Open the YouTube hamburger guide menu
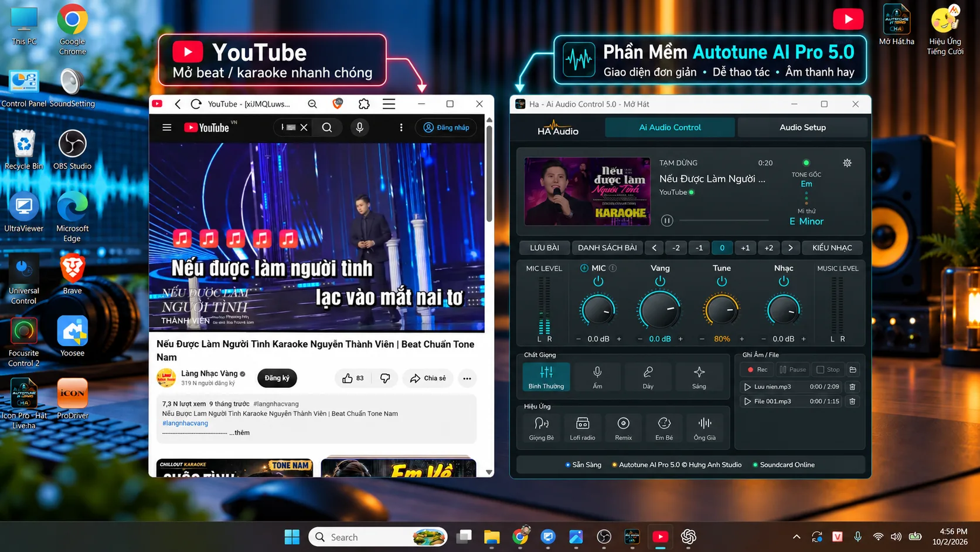This screenshot has width=980, height=552. pyautogui.click(x=167, y=127)
